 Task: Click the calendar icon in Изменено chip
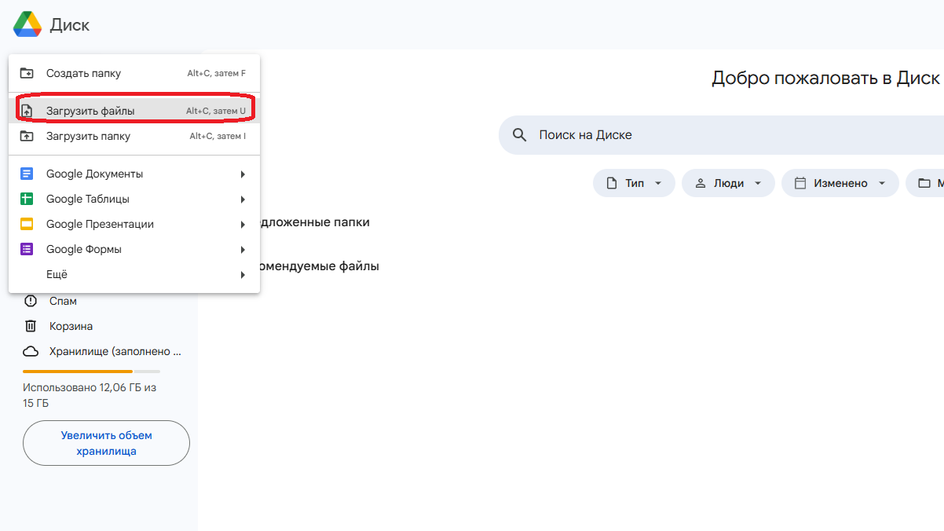point(800,183)
